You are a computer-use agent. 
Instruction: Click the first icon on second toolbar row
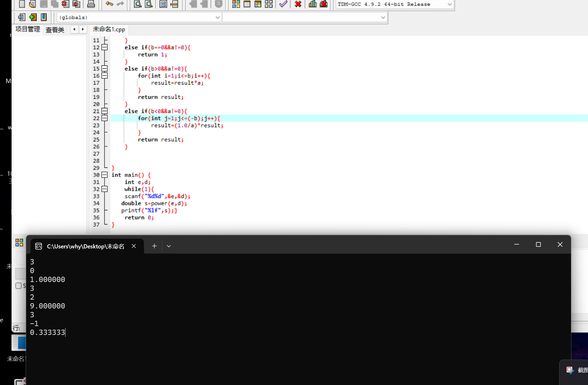click(22, 17)
